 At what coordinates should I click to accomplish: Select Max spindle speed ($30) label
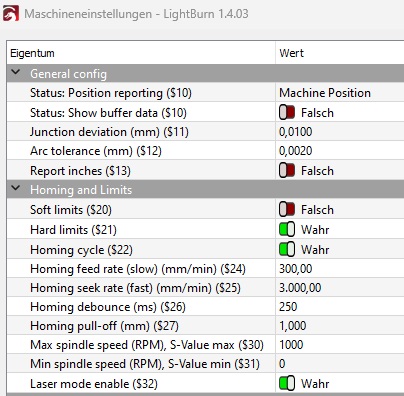click(147, 345)
